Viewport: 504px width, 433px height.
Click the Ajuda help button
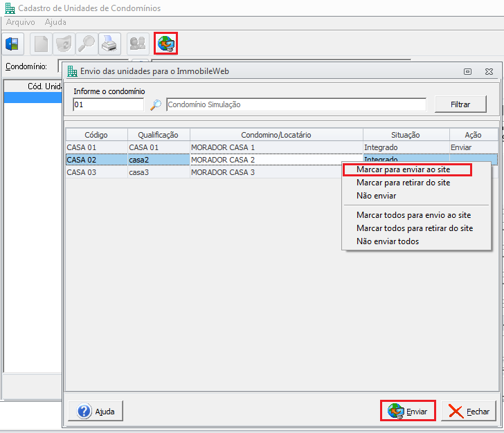(x=96, y=411)
